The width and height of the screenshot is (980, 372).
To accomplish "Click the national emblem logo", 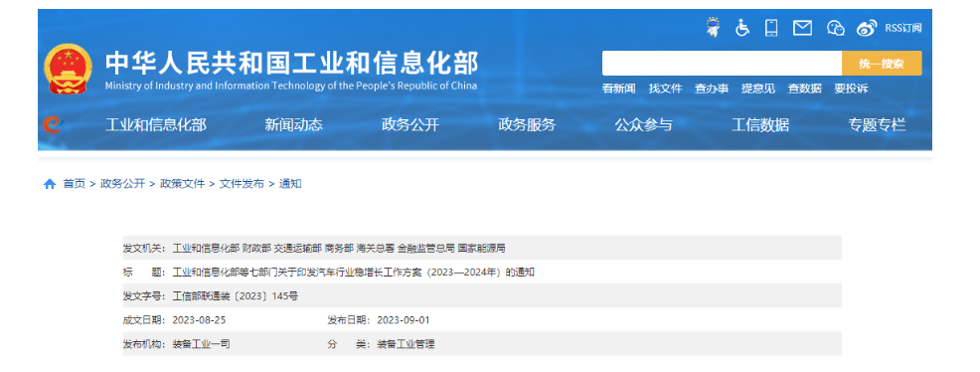I will pyautogui.click(x=68, y=70).
